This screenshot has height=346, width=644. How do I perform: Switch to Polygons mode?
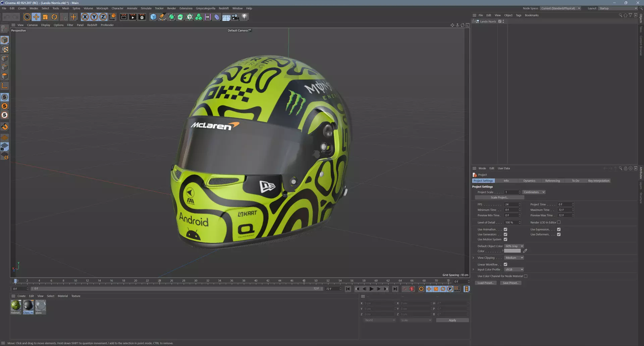5,77
